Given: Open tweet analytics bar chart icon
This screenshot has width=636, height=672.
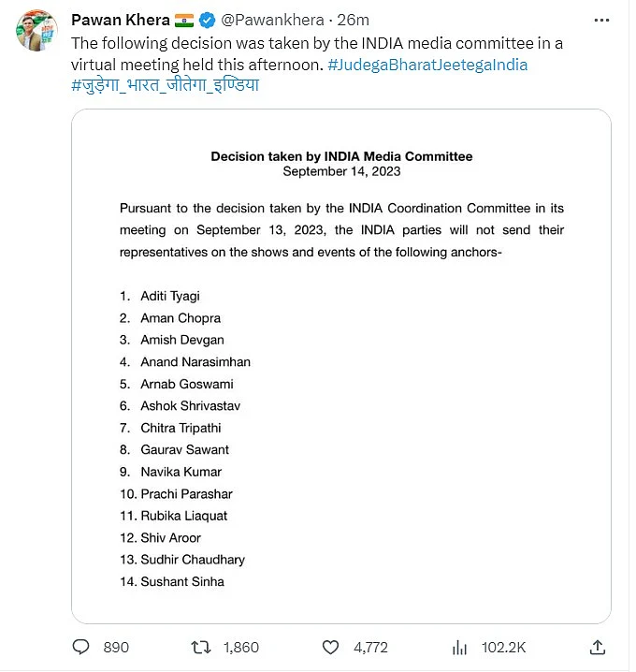Looking at the screenshot, I should [x=459, y=647].
